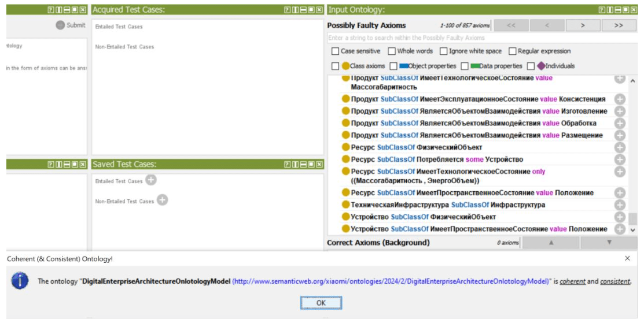Go to next axioms page (>)
Screen dimensions: 644x323
click(583, 25)
